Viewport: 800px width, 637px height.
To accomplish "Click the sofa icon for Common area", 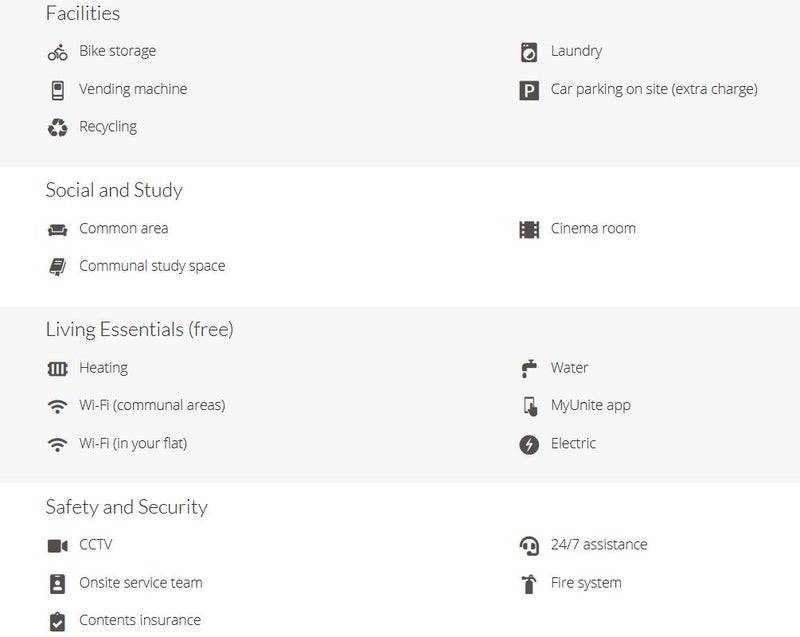I will click(57, 230).
